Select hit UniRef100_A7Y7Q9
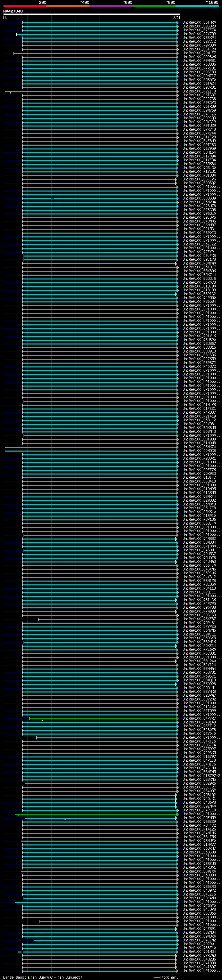The width and height of the screenshot is (222, 980). pos(199,34)
